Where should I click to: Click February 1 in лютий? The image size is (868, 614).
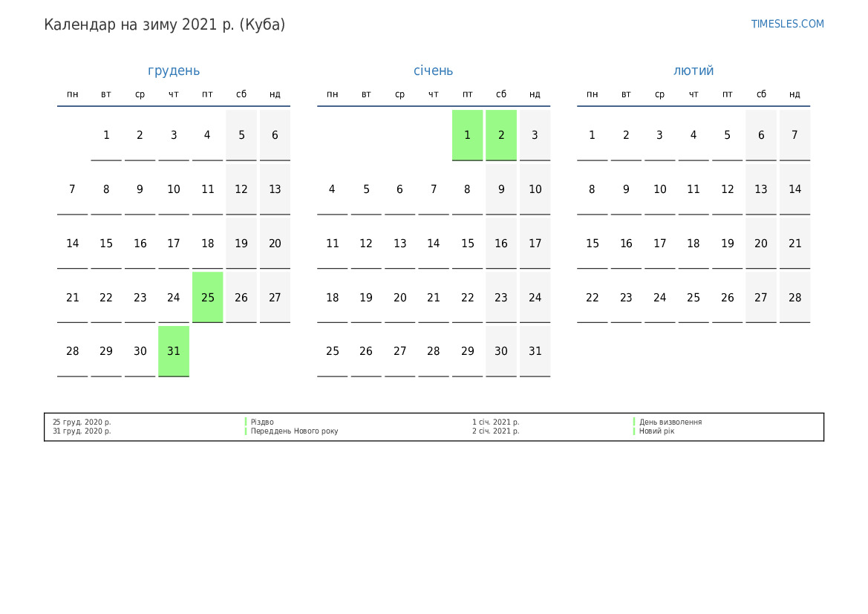[593, 135]
